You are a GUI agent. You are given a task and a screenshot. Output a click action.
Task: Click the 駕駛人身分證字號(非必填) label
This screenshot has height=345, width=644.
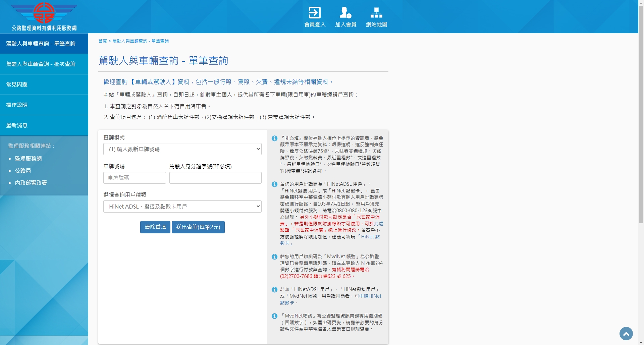[201, 166]
